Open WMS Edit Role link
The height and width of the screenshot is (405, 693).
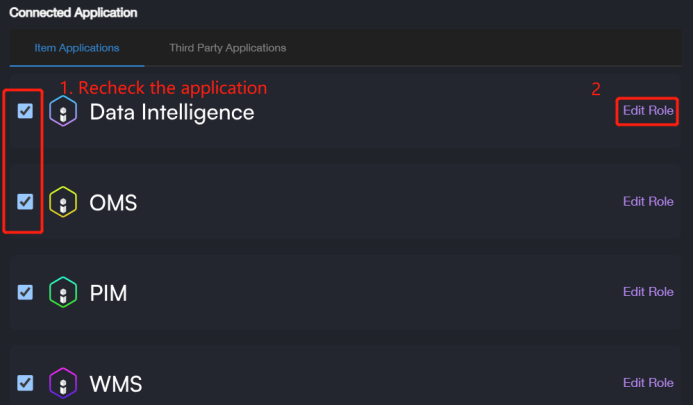coord(648,382)
